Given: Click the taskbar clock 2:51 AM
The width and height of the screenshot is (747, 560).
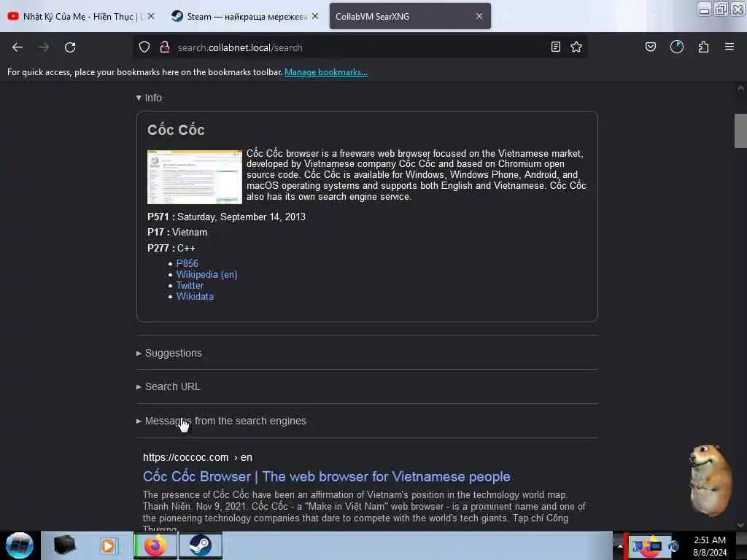Looking at the screenshot, I should [x=710, y=540].
